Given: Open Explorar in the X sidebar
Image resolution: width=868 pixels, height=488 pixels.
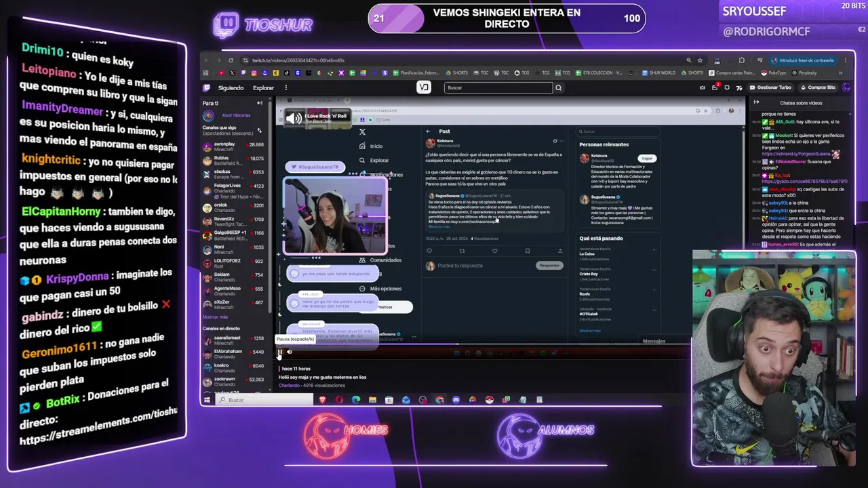Looking at the screenshot, I should tap(374, 161).
